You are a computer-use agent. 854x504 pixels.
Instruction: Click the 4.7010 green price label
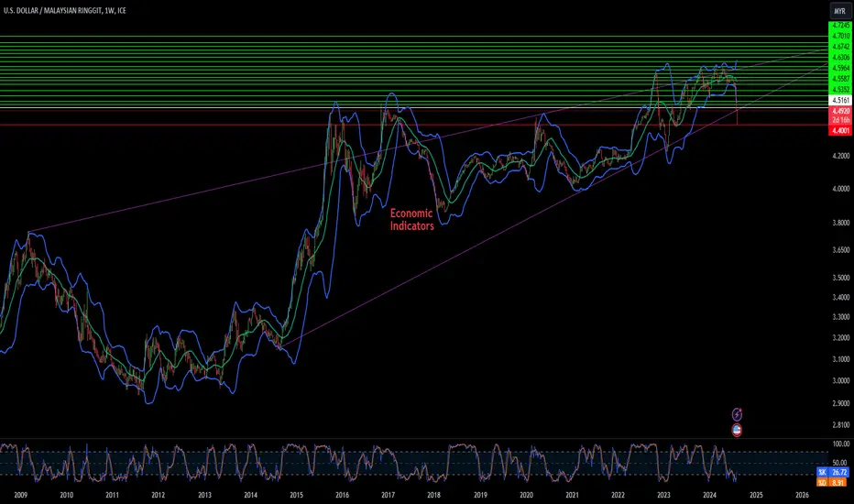840,36
